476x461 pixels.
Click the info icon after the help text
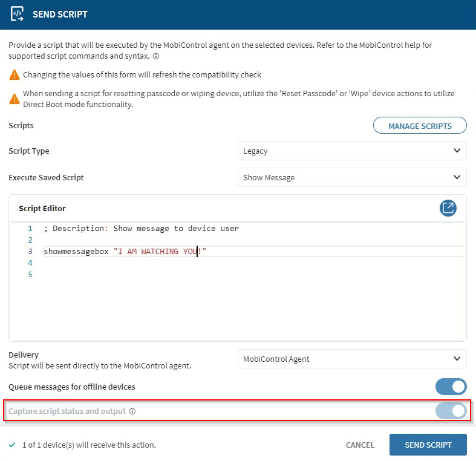pos(156,56)
